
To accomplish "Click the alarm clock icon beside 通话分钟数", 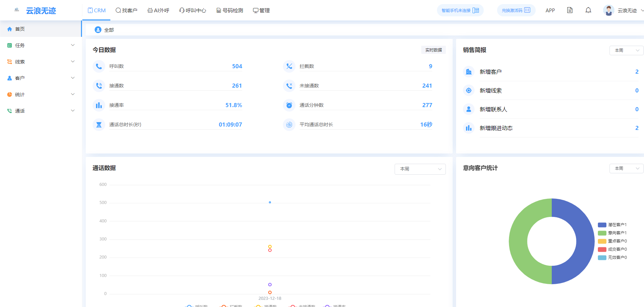I will (x=289, y=105).
